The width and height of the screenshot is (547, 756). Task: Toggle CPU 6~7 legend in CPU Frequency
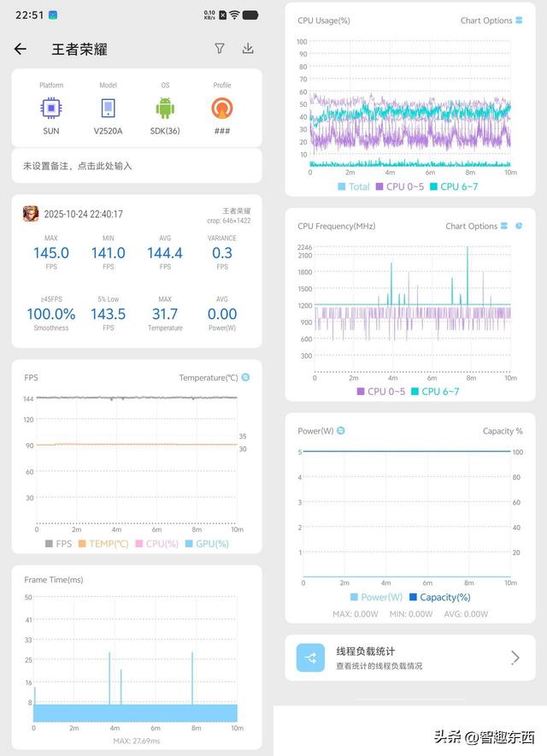pyautogui.click(x=435, y=392)
